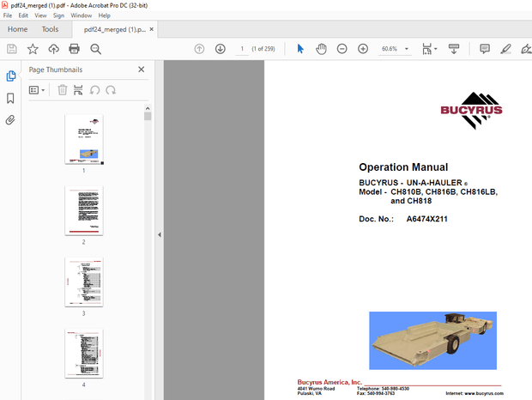Click the 'Page Thumbnails' panel title
The height and width of the screenshot is (400, 532).
pos(56,70)
